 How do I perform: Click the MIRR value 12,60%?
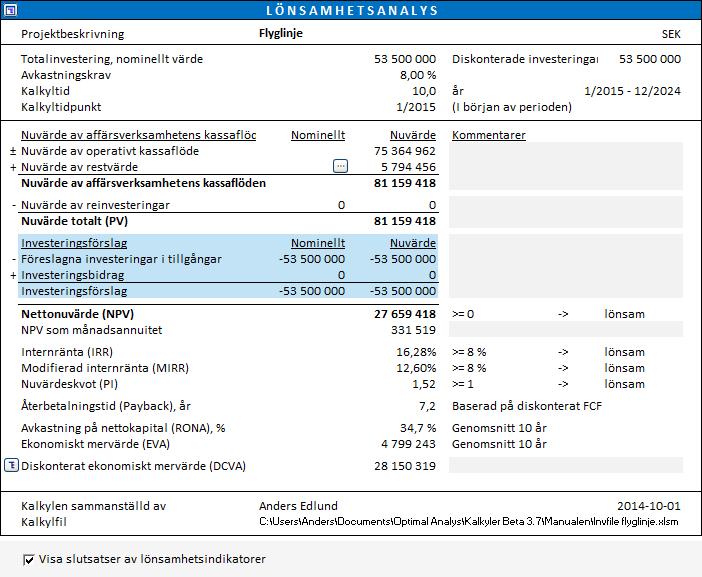pyautogui.click(x=416, y=368)
